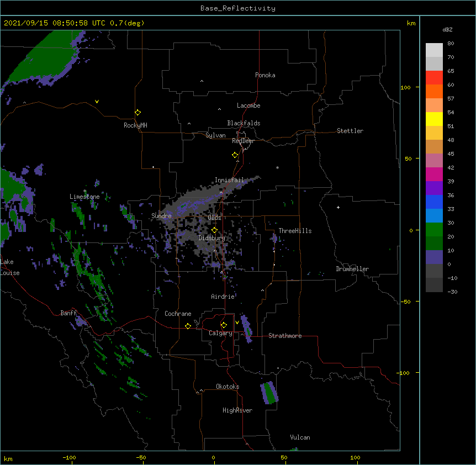Click the asterisk marker above Limestone
The image size is (476, 465).
click(84, 191)
